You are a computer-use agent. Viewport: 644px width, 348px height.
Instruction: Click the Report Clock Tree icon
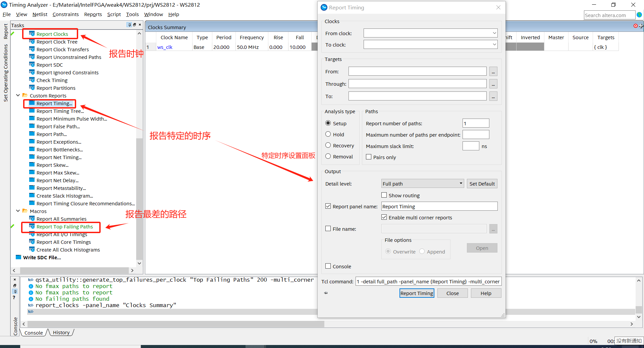(32, 42)
